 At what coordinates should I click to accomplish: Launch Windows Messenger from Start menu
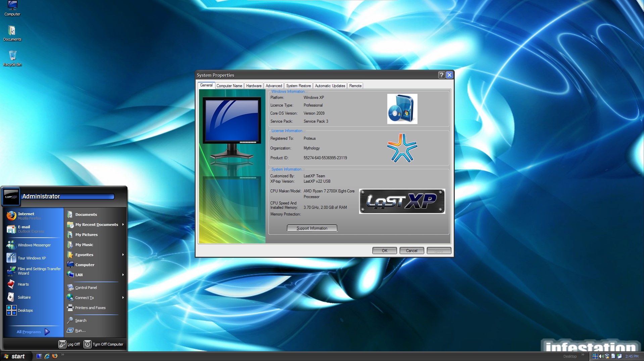pyautogui.click(x=34, y=245)
